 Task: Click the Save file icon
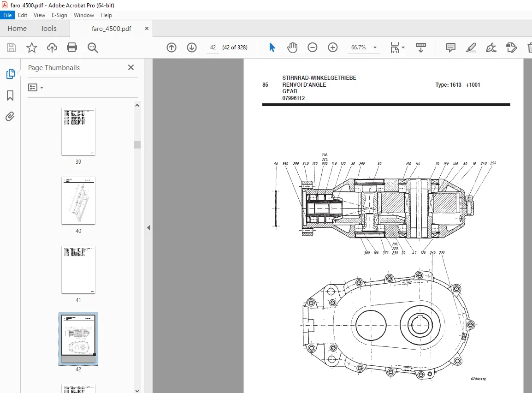click(x=12, y=48)
